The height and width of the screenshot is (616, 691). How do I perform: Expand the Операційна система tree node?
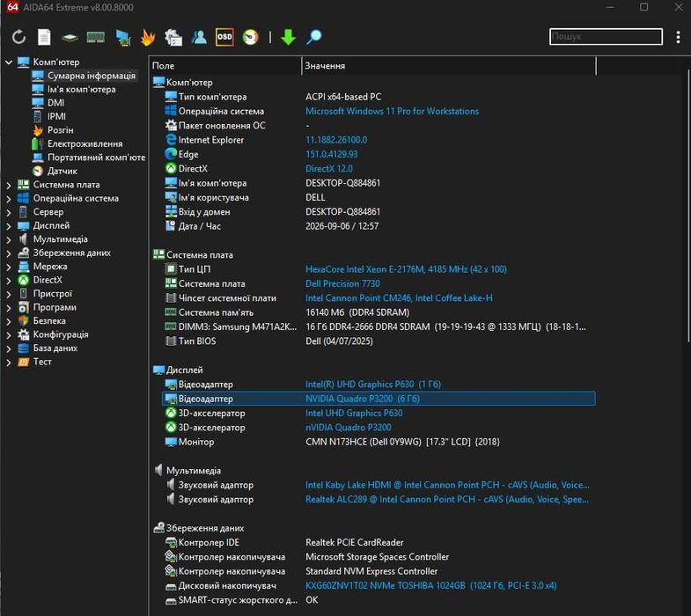point(9,199)
